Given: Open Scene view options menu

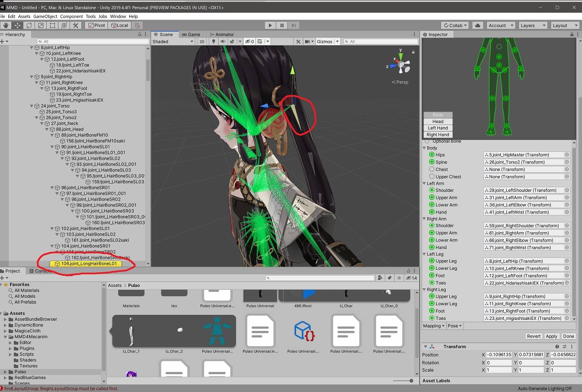Looking at the screenshot, I should 414,35.
